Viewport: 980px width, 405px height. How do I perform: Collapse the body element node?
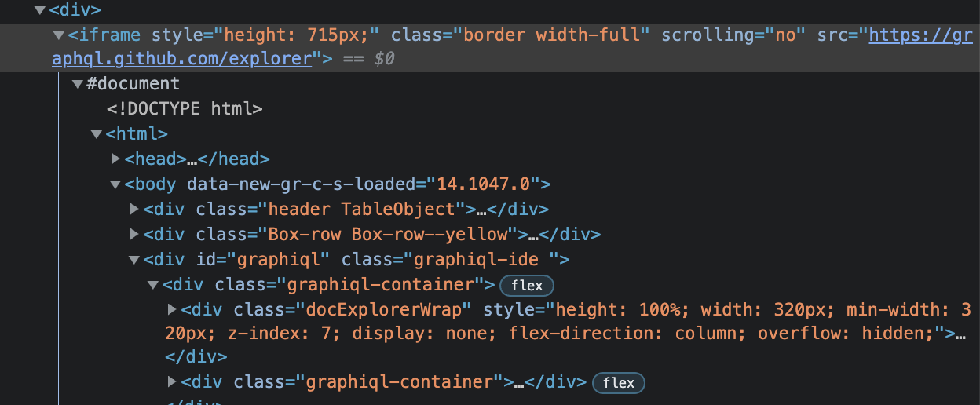pos(115,184)
